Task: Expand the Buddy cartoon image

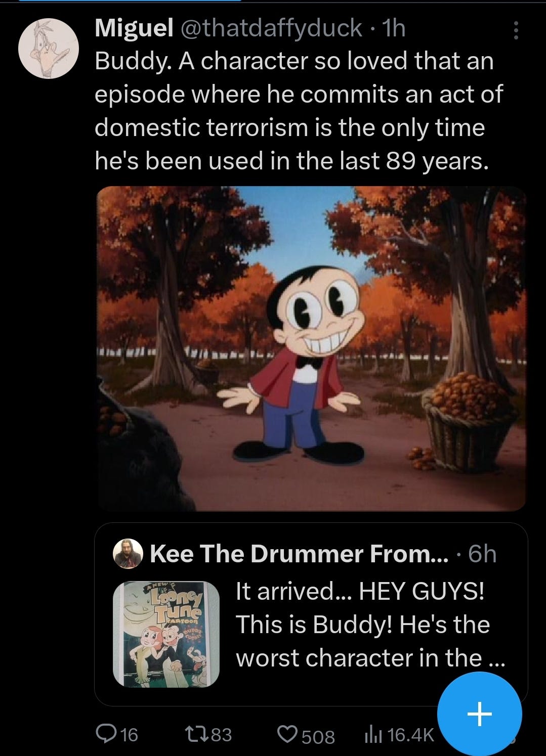Action: (311, 349)
